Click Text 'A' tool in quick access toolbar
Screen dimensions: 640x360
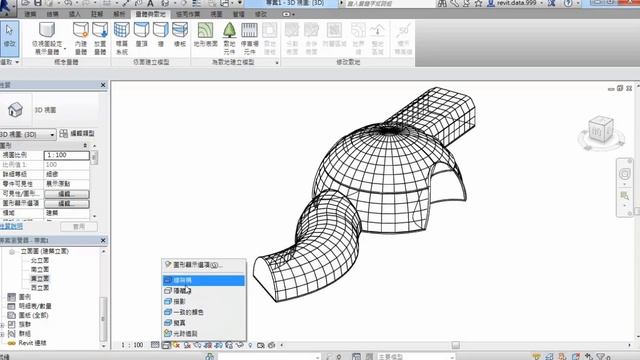pyautogui.click(x=150, y=4)
